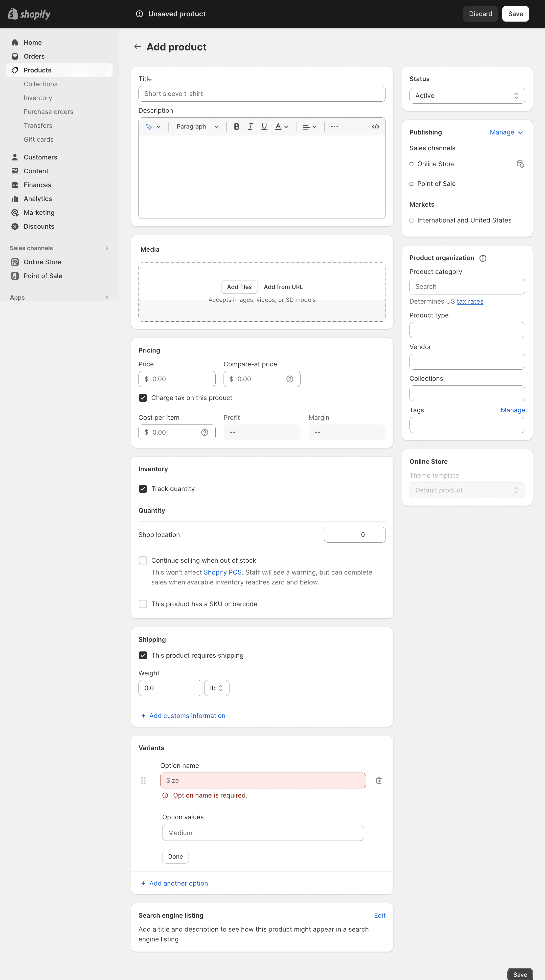Enable Continue selling when out of stock

pos(143,560)
